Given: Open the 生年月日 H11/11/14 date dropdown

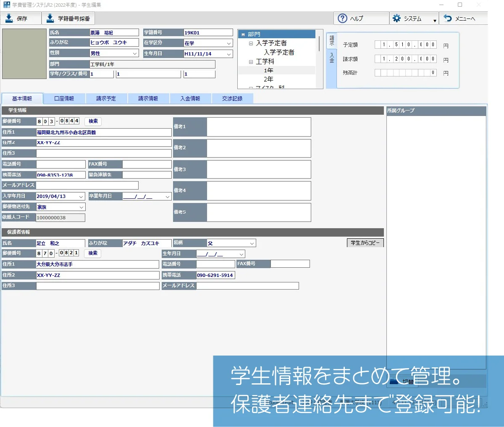Looking at the screenshot, I should (x=229, y=54).
